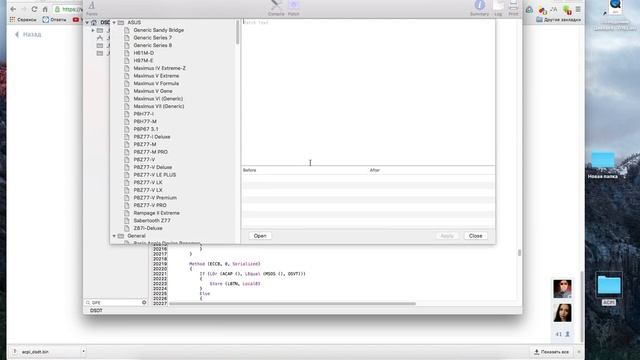640x360 pixels.
Task: Open the acpi_dsdt.bin download menu arrow
Action: tap(83, 351)
